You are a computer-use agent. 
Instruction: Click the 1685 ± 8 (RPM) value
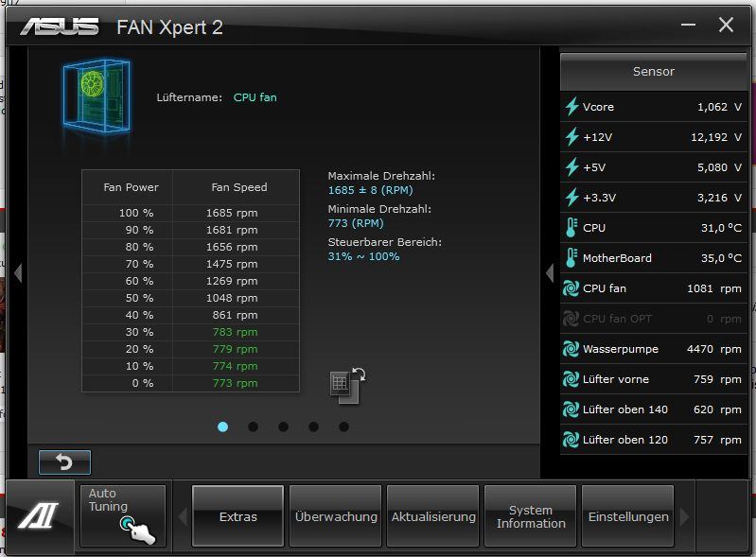370,190
